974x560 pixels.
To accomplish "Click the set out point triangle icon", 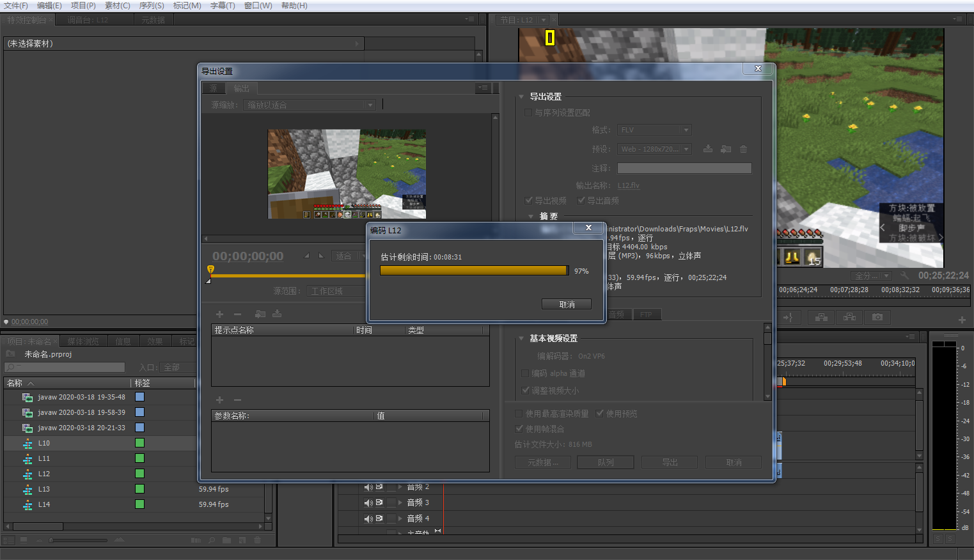I will 321,256.
